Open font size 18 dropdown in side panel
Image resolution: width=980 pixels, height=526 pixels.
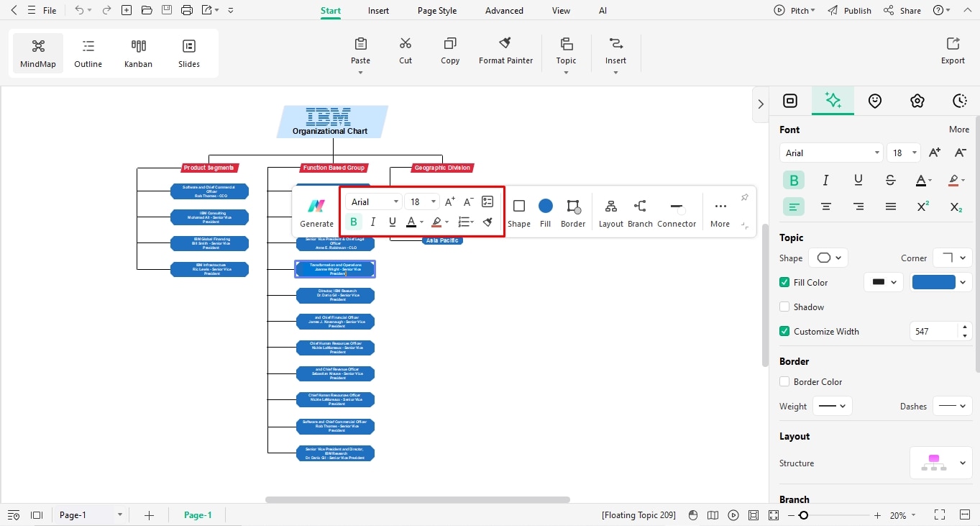coord(904,153)
